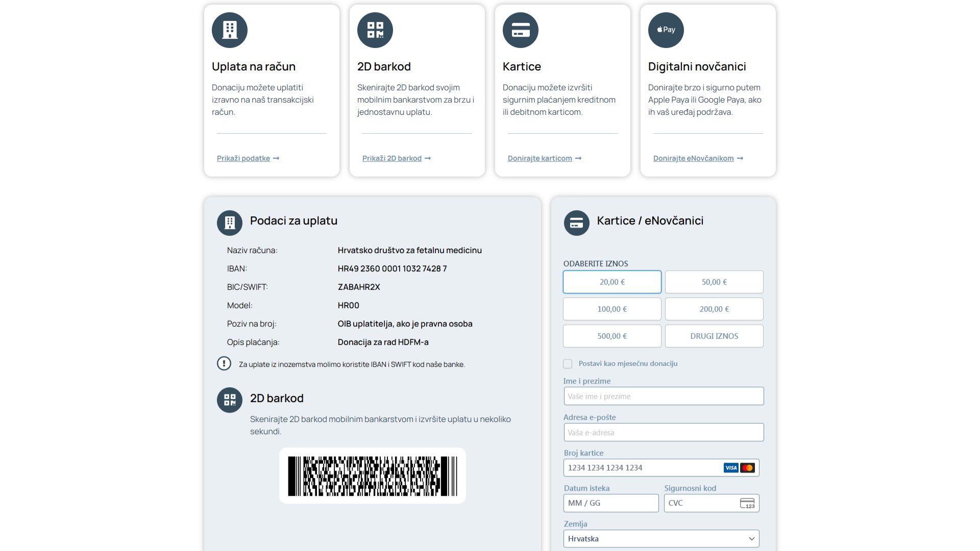The image size is (980, 551).
Task: Choose the 200,00 € donation amount
Action: pyautogui.click(x=714, y=309)
